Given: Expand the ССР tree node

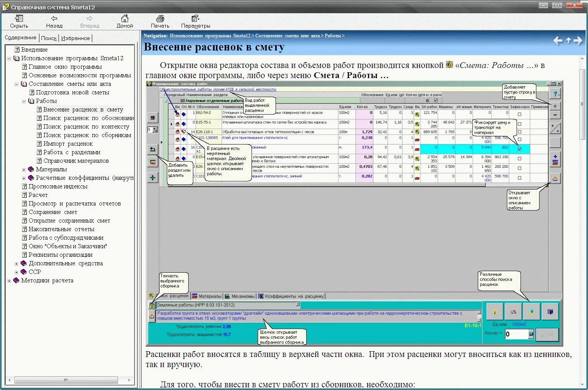Looking at the screenshot, I should [16, 272].
